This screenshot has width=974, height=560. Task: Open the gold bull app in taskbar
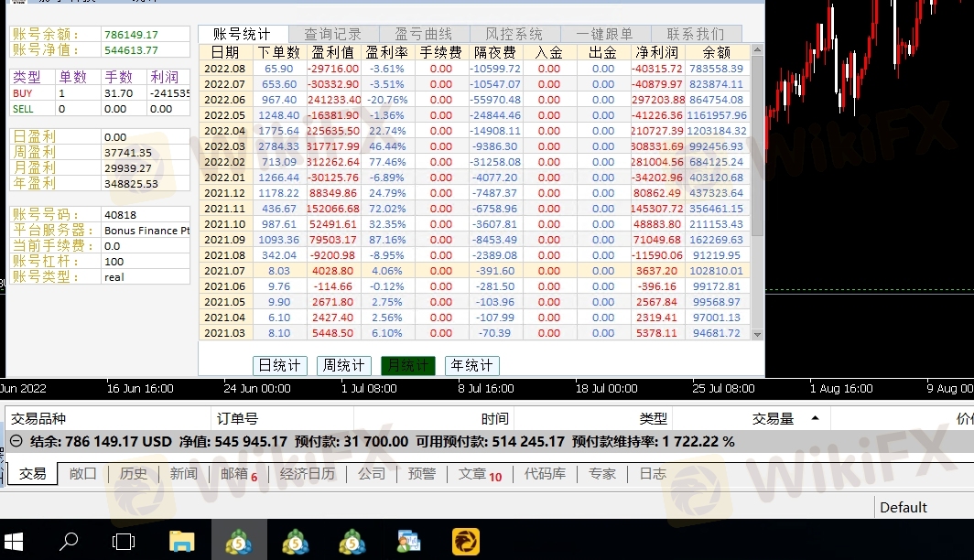[x=468, y=541]
